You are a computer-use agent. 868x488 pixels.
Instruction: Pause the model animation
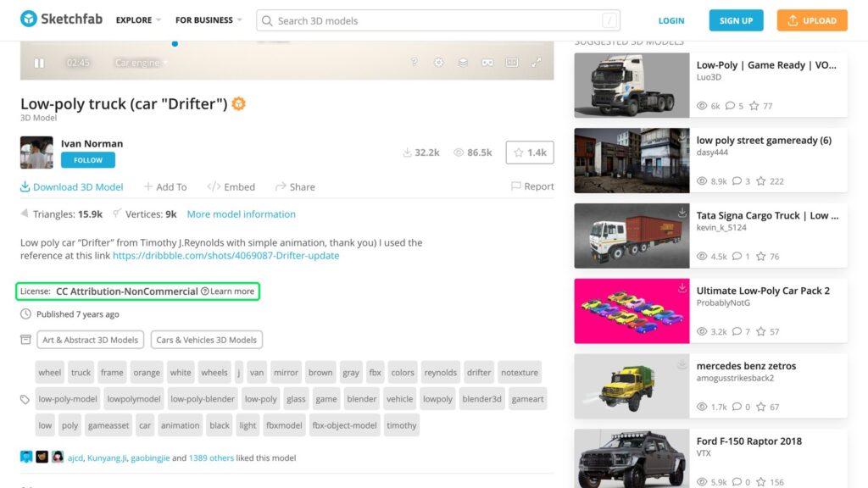pos(39,63)
